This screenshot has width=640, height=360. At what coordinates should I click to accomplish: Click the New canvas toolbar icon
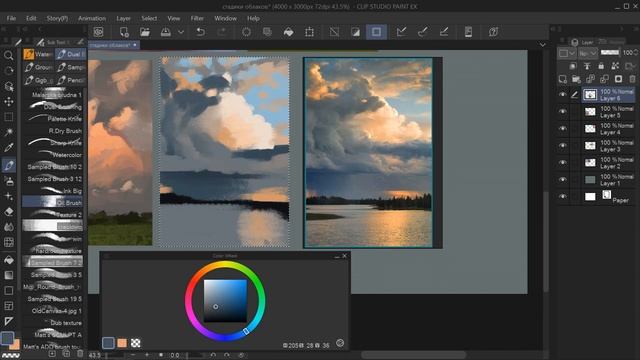pos(124,32)
